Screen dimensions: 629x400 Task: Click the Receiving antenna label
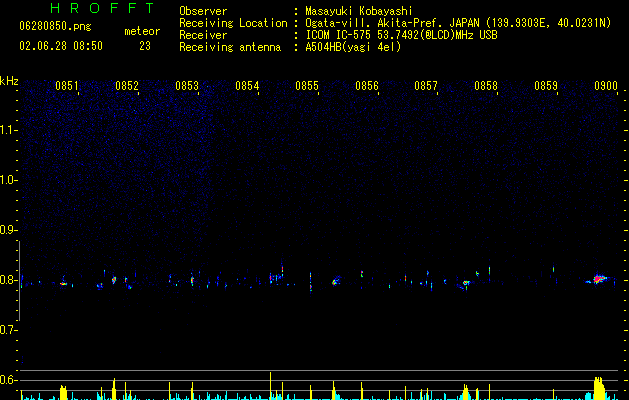coord(230,47)
